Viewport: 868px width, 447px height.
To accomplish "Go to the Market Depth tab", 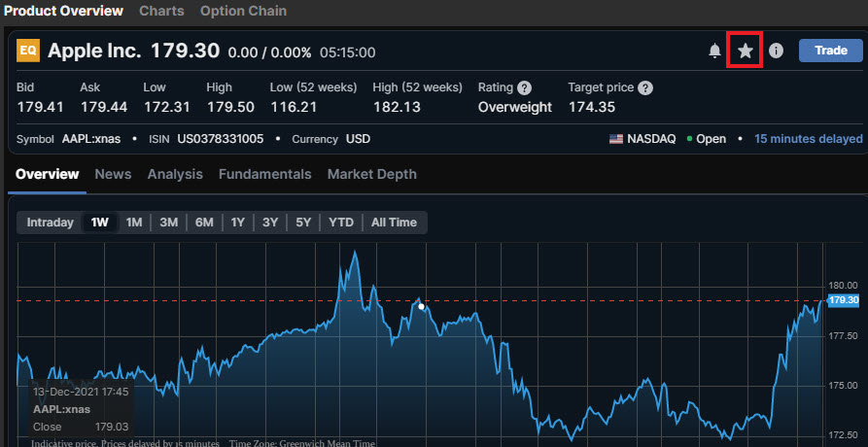I will pos(371,174).
